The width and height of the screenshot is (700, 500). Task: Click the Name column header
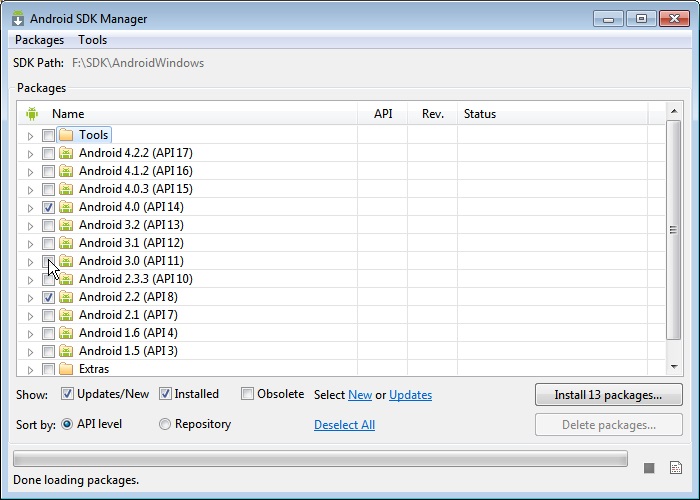(188, 114)
